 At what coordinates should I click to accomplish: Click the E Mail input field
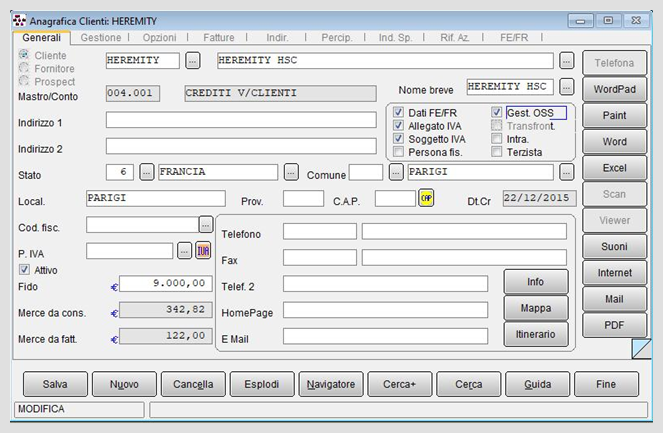point(385,336)
